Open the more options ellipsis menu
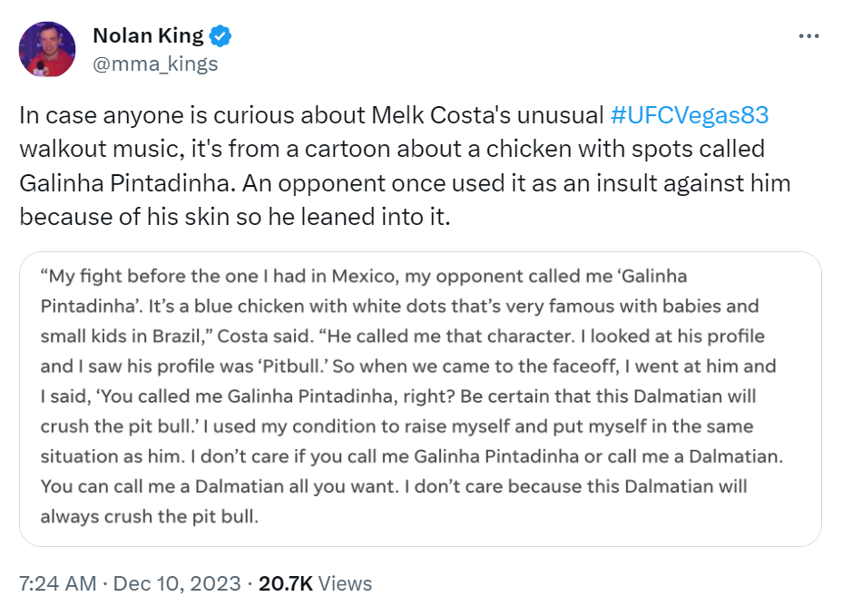 tap(808, 36)
